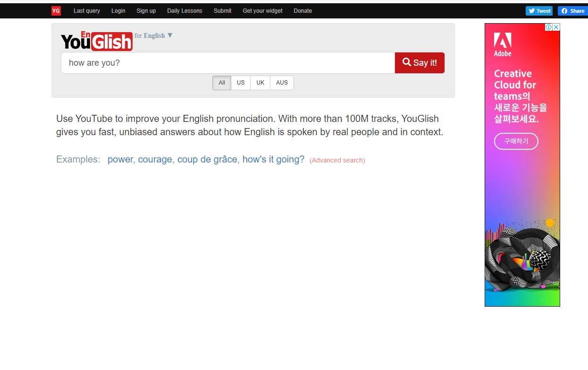Try the example word 'courage'
The width and height of the screenshot is (588, 370).
tap(155, 160)
